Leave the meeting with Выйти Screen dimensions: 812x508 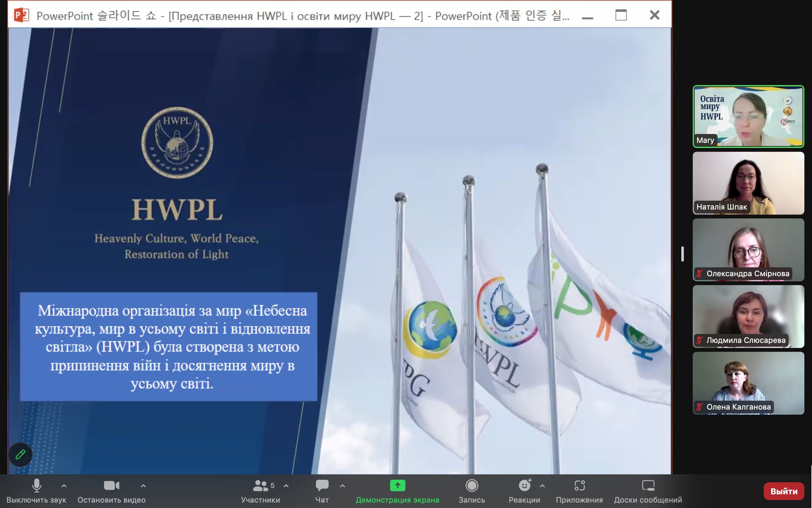pos(784,491)
